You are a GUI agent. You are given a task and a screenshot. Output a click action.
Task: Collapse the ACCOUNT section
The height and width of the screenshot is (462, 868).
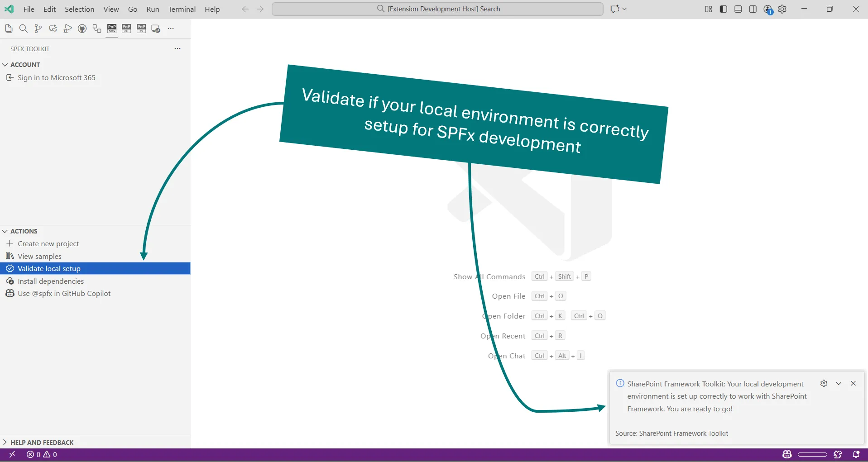point(26,65)
